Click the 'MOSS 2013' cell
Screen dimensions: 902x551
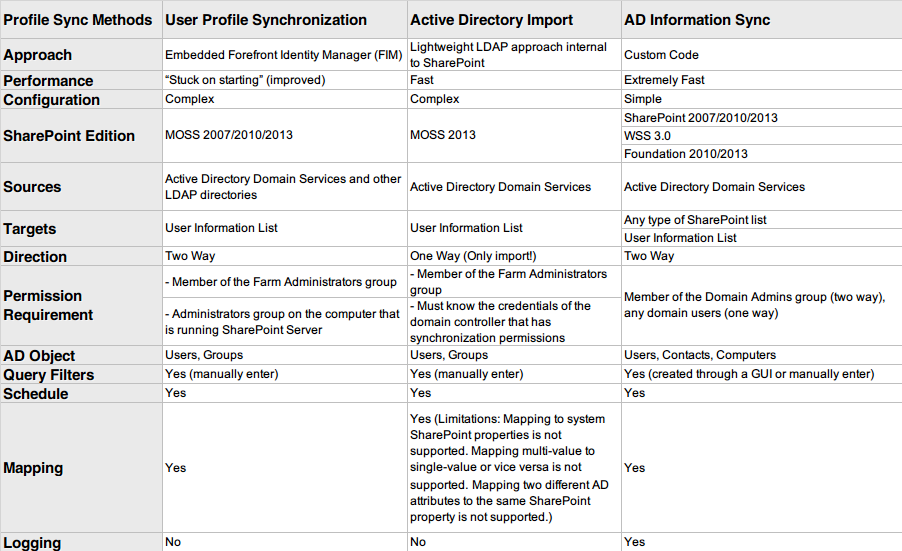pos(514,136)
